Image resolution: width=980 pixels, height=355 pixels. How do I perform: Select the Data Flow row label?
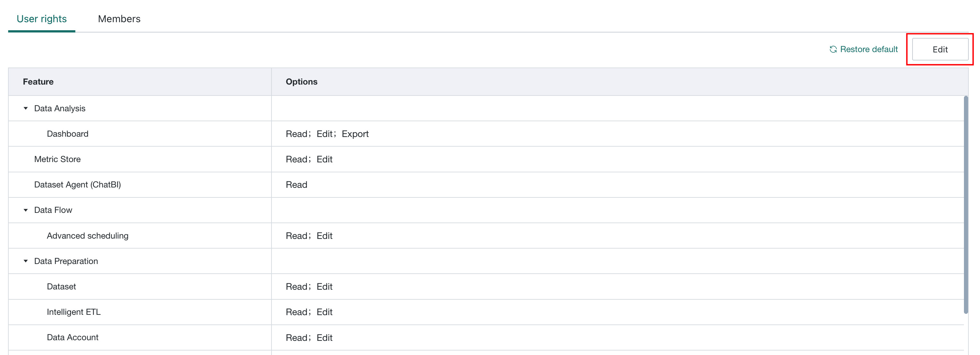[53, 210]
